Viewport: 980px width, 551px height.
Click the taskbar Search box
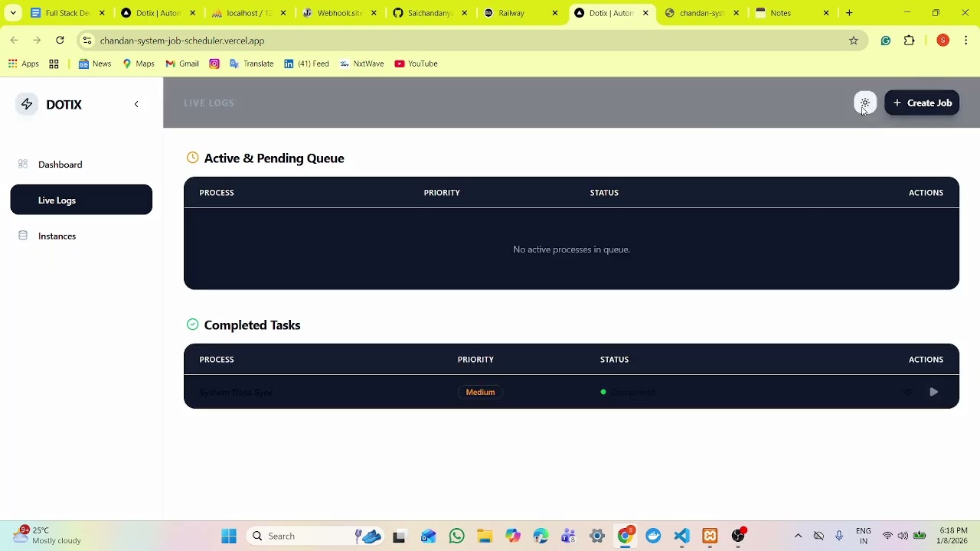[315, 536]
